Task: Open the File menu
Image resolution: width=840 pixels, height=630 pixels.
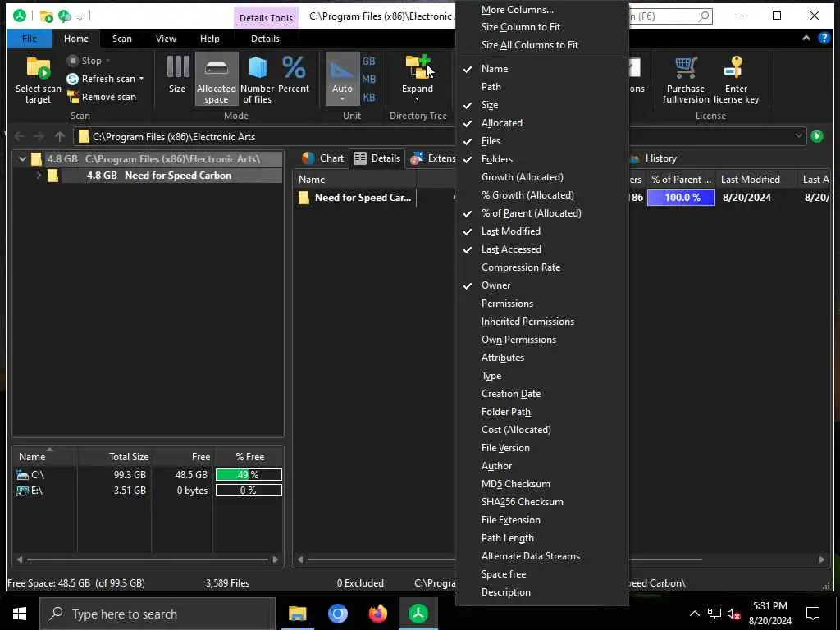Action: pos(30,39)
